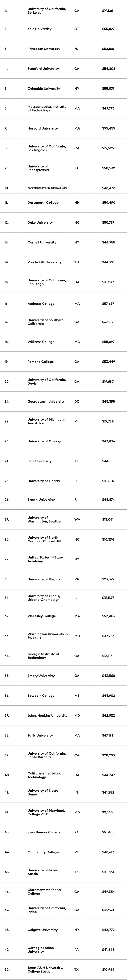127x980 pixels.
Task: Click the Johns Hopkins University link
Action: click(47, 716)
